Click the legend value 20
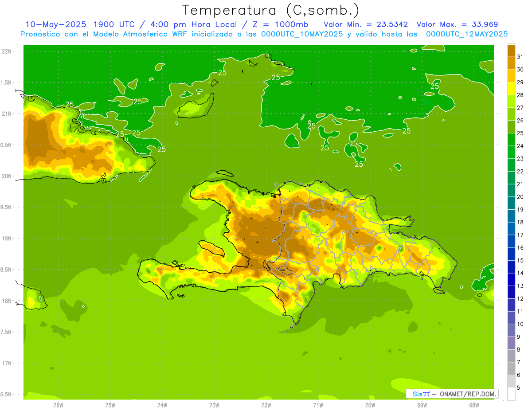The image size is (532, 411). tap(520, 197)
